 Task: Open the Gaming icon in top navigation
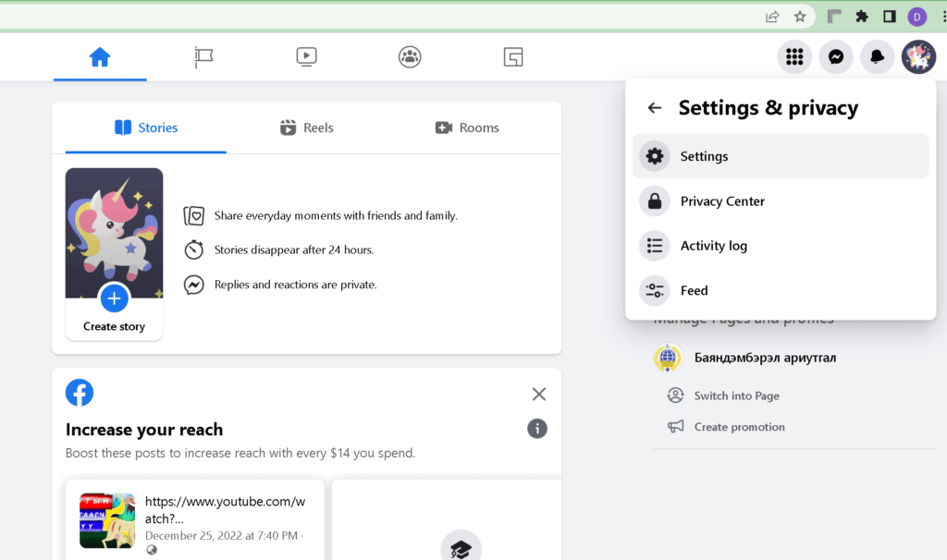513,57
